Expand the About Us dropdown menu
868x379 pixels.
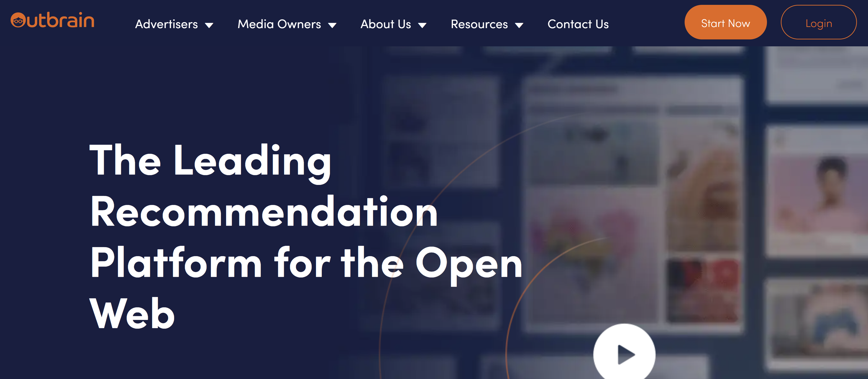click(393, 24)
